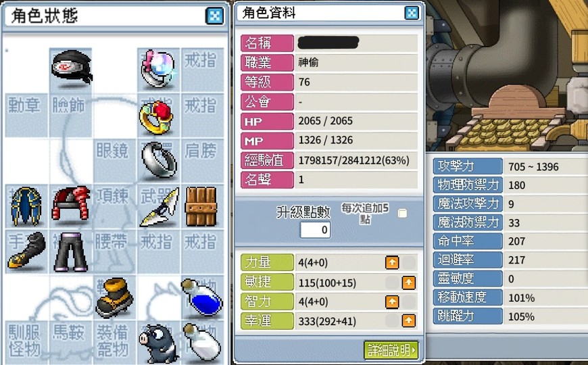This screenshot has width=588, height=365.
Task: Click the 詳細說明 button
Action: coord(391,350)
